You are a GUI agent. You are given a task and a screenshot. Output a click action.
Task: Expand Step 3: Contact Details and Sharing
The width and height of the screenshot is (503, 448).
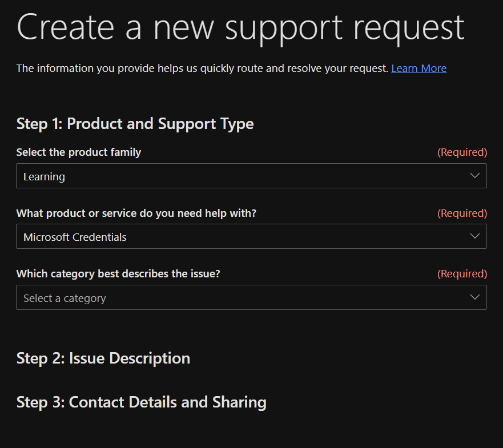(141, 402)
